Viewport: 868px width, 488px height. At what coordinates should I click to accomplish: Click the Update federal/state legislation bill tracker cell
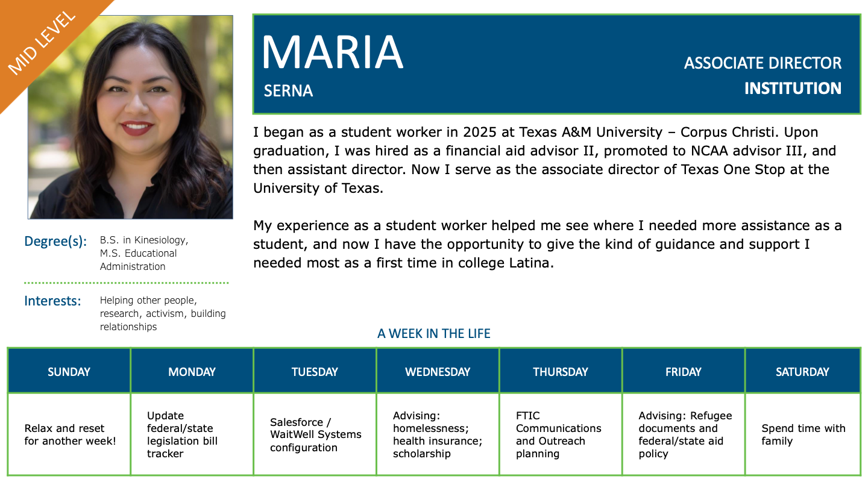(x=192, y=434)
